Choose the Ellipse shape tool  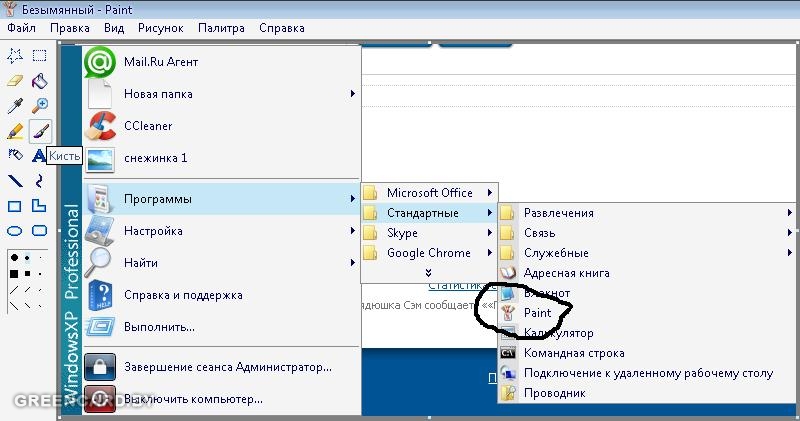pyautogui.click(x=14, y=231)
